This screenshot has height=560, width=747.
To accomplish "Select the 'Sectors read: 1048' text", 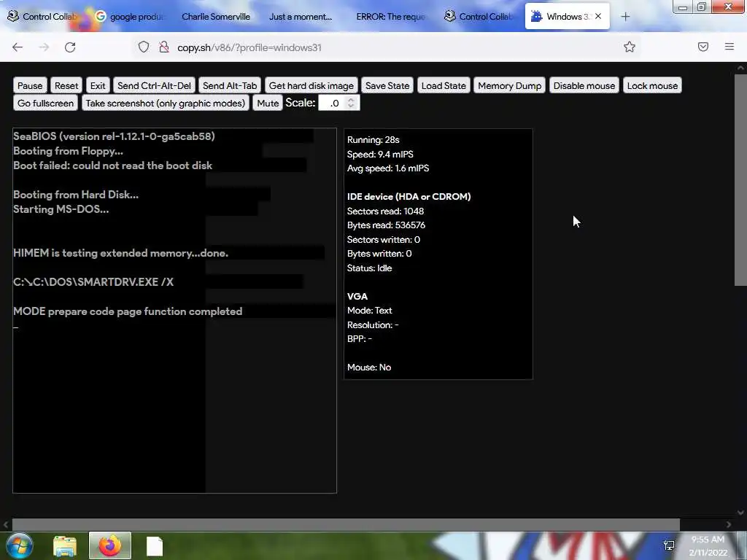I will pos(385,211).
